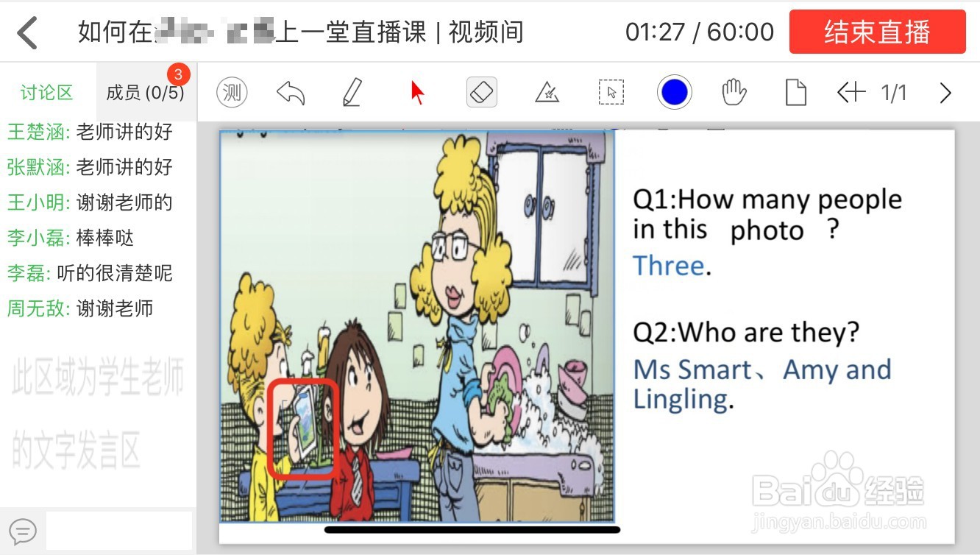
Task: Go to previous page arrow
Action: (x=851, y=93)
